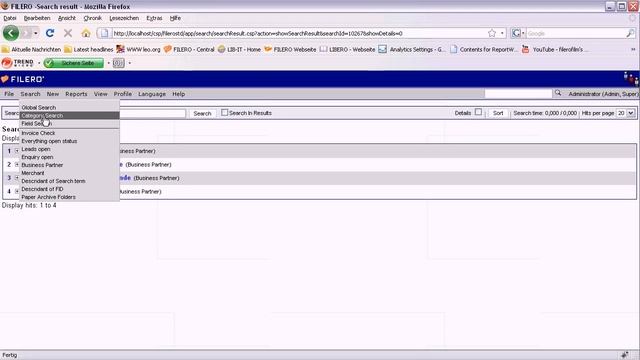Open the FILERO Profile menu

coord(122,94)
